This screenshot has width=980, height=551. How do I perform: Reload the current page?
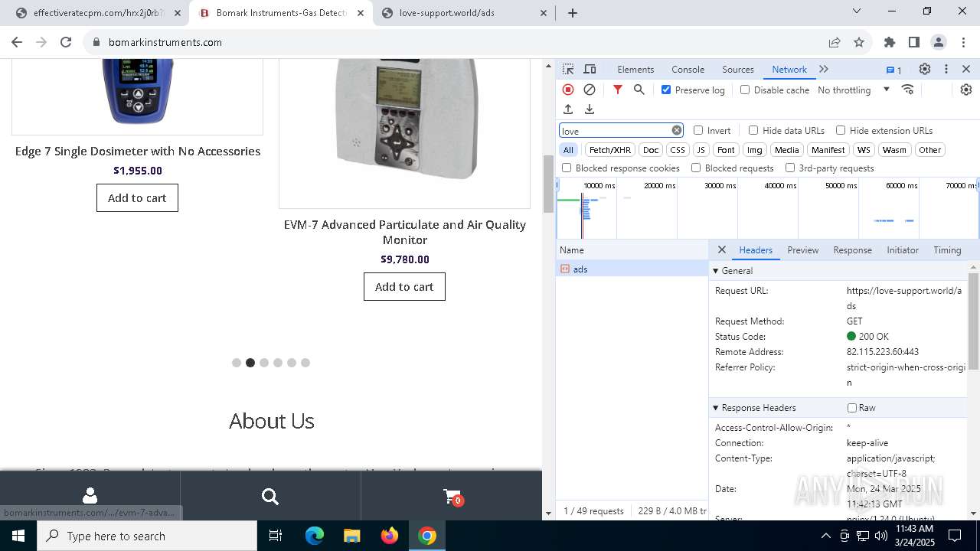pos(66,42)
